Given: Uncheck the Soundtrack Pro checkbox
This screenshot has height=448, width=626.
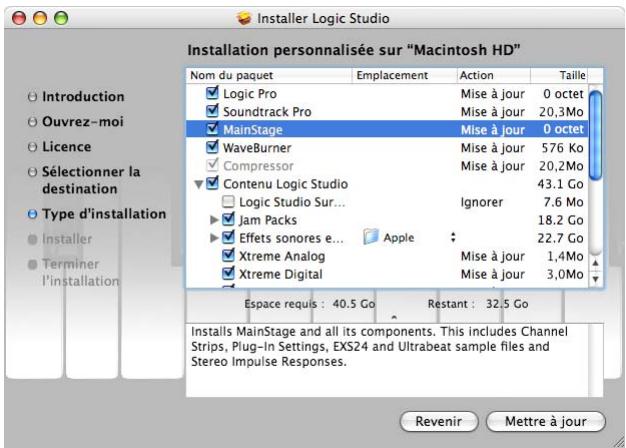Looking at the screenshot, I should 212,111.
